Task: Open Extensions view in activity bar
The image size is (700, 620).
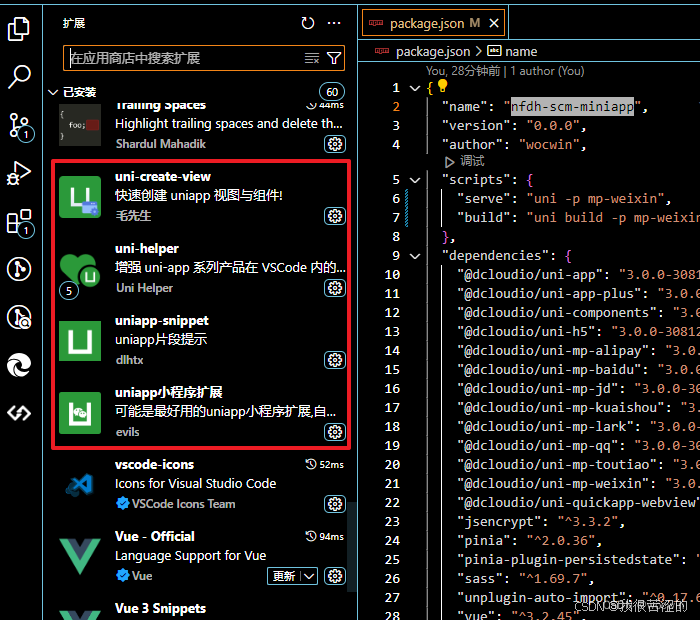Action: click(x=20, y=222)
